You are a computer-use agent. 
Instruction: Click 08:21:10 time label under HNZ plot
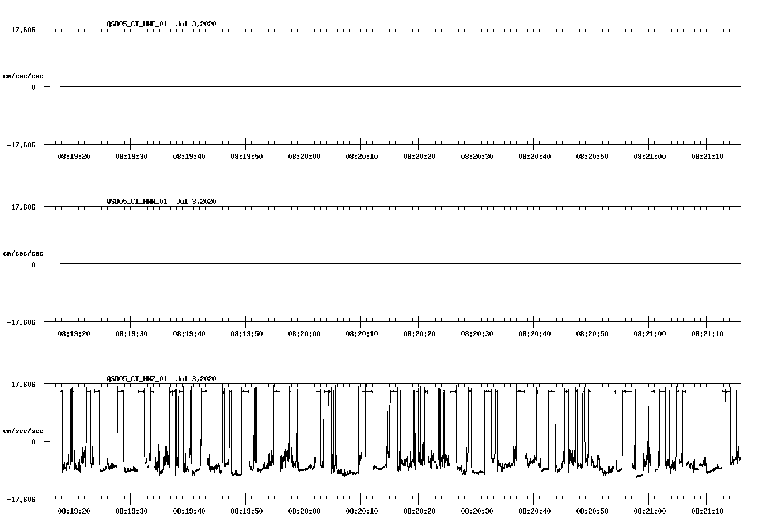click(x=707, y=511)
